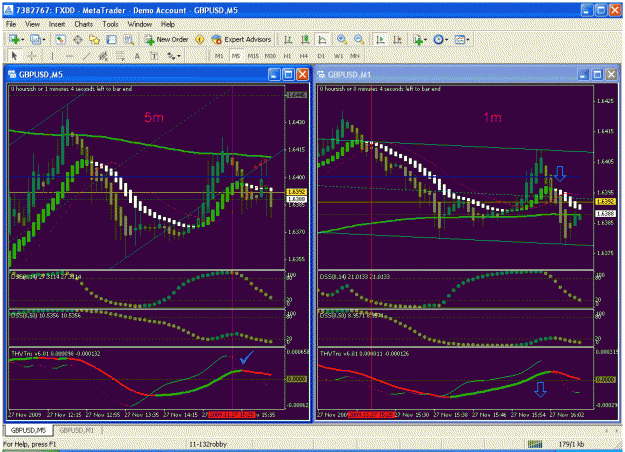
Task: Select the Text Label 'T' tool
Action: tap(154, 56)
